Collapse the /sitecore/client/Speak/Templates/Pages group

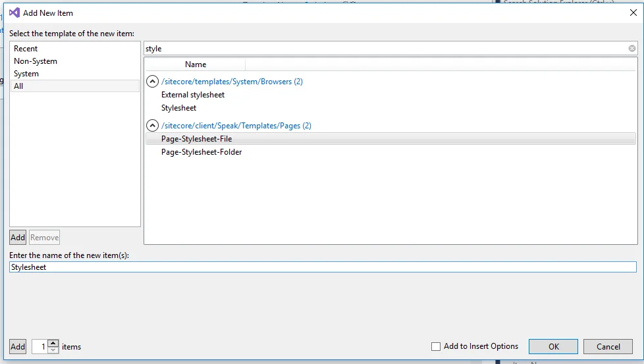[152, 125]
